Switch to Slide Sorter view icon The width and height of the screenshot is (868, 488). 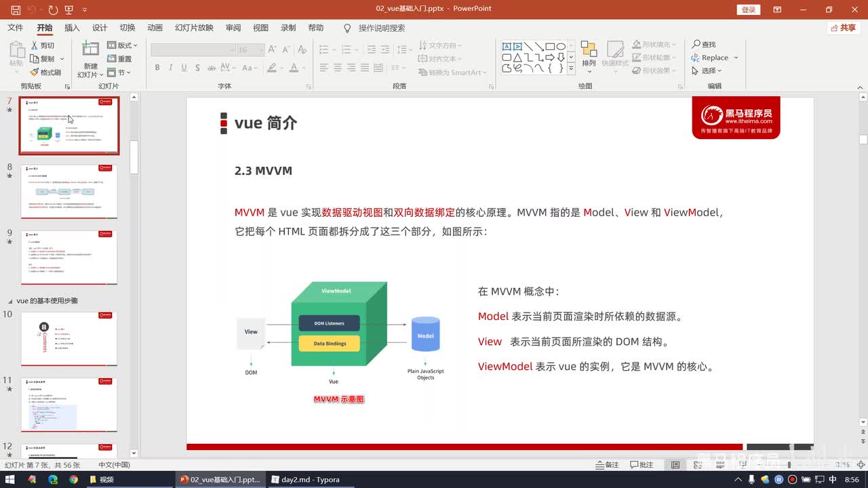[698, 465]
